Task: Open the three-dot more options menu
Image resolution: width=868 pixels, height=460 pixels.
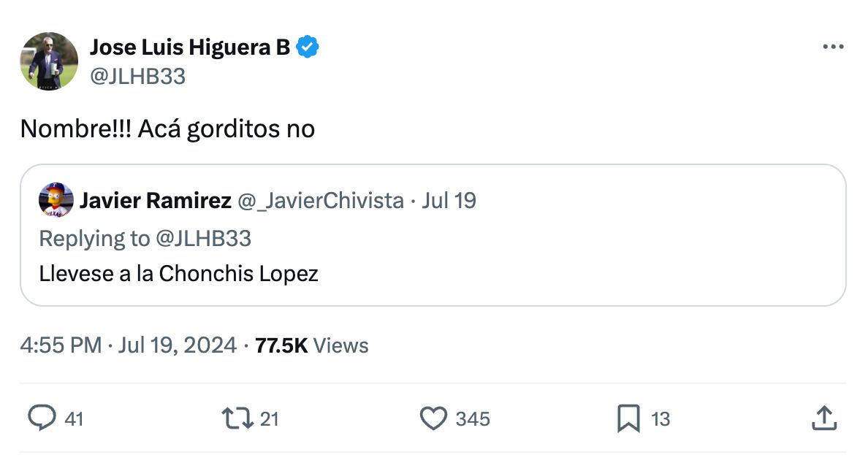Action: point(833,47)
